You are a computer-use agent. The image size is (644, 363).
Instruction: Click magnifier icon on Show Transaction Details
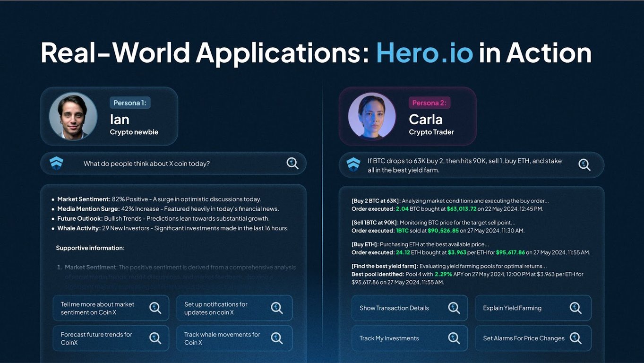coord(454,308)
